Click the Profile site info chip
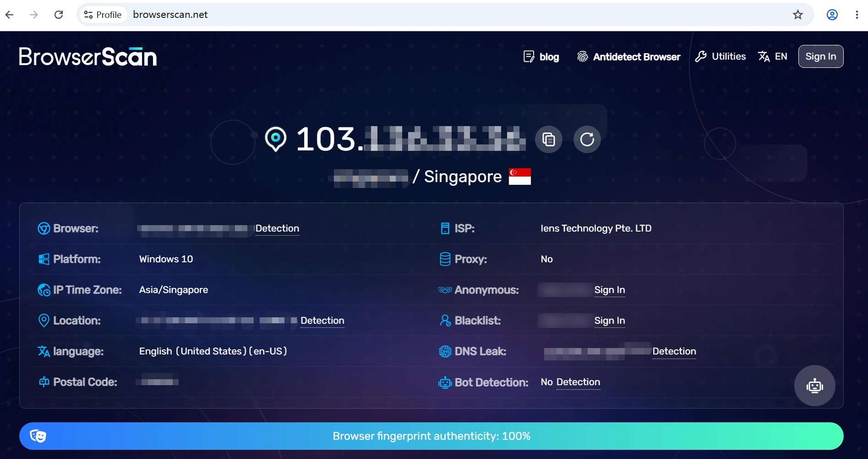Viewport: 868px width, 459px height. tap(103, 15)
